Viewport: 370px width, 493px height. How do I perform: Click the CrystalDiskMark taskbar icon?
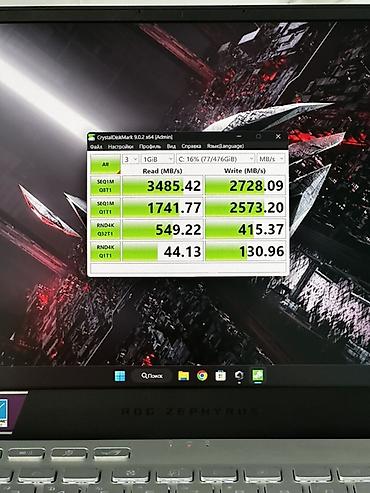point(258,376)
